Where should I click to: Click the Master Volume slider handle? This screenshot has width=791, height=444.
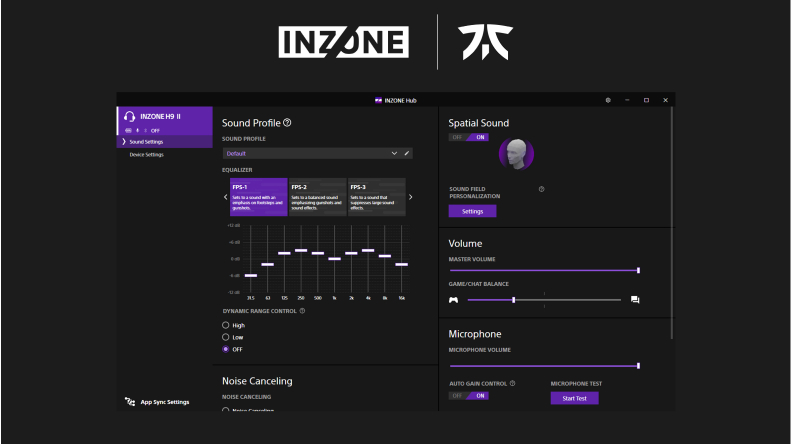coord(639,270)
